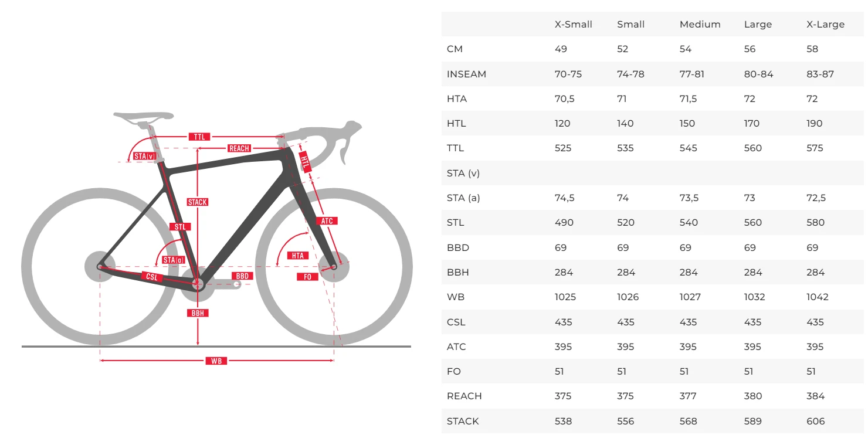Screen dimensions: 868x445
Task: Select the STA (v) row label in the table
Action: (x=463, y=174)
